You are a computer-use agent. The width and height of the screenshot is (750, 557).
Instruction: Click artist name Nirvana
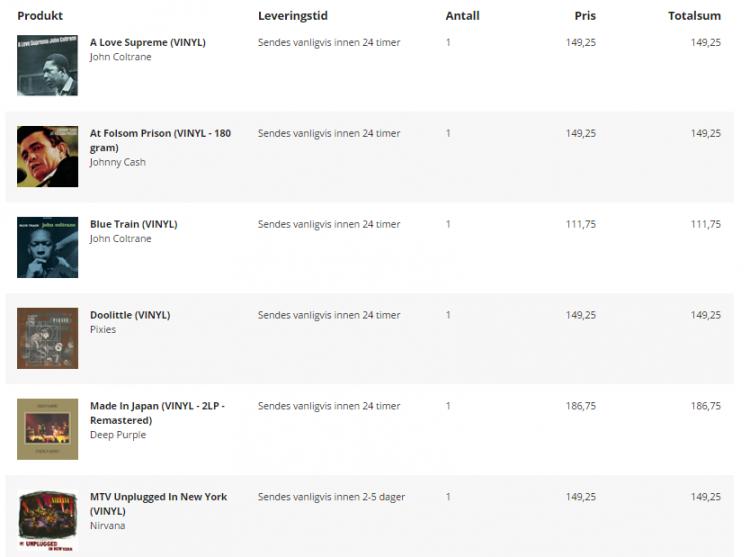108,525
